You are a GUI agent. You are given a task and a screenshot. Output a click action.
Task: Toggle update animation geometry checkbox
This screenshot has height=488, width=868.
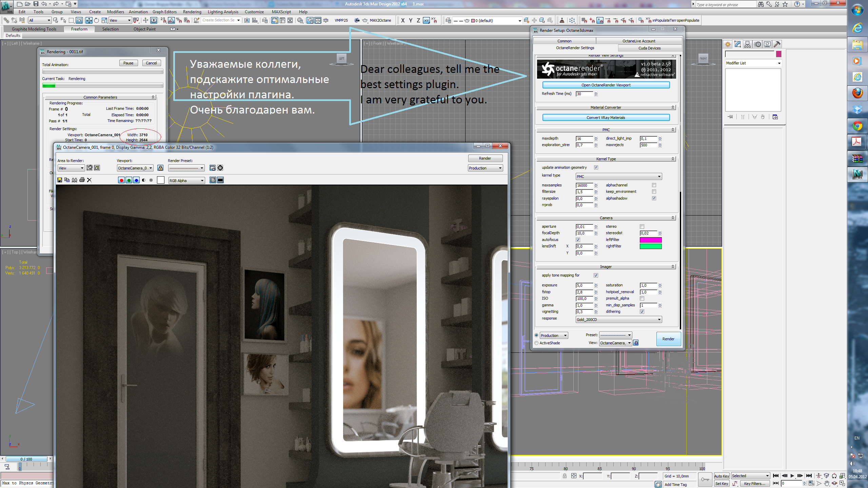[596, 167]
